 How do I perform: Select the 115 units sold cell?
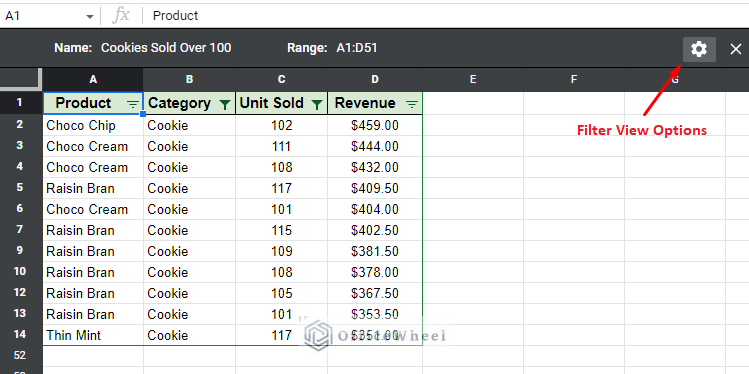pyautogui.click(x=281, y=230)
